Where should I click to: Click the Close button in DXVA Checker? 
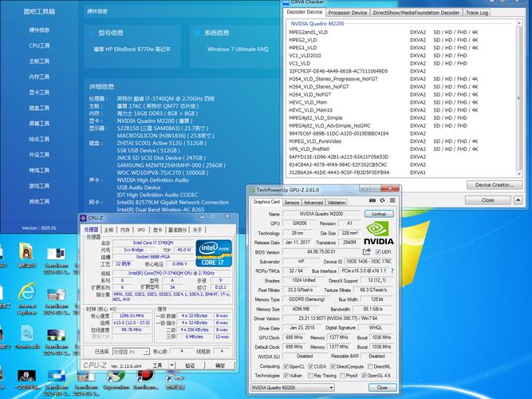coord(487,200)
